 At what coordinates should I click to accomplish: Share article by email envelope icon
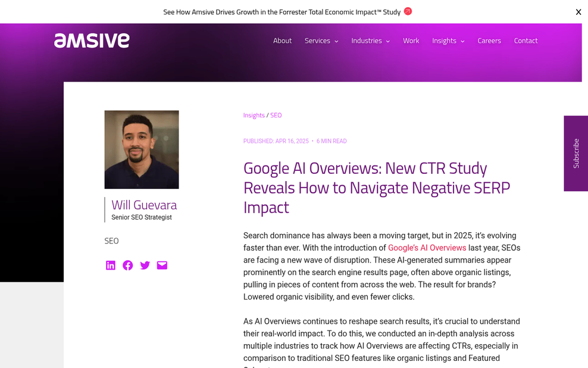tap(162, 265)
